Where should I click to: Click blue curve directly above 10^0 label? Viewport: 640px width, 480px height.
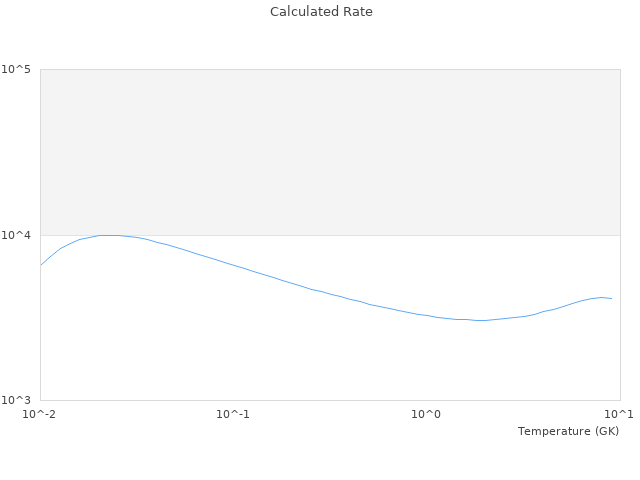coord(427,315)
